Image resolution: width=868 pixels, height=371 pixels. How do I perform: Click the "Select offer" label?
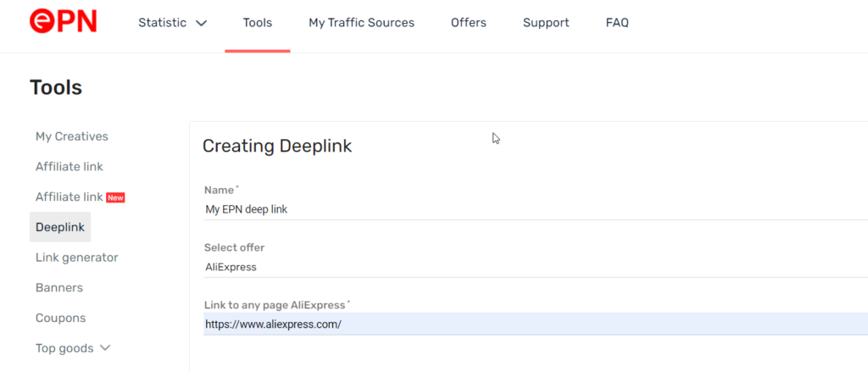point(234,247)
